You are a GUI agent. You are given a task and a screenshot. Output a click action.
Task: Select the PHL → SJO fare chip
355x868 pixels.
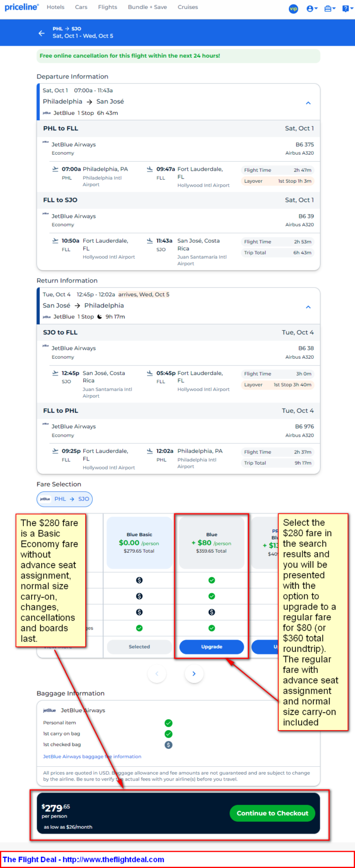click(x=65, y=499)
